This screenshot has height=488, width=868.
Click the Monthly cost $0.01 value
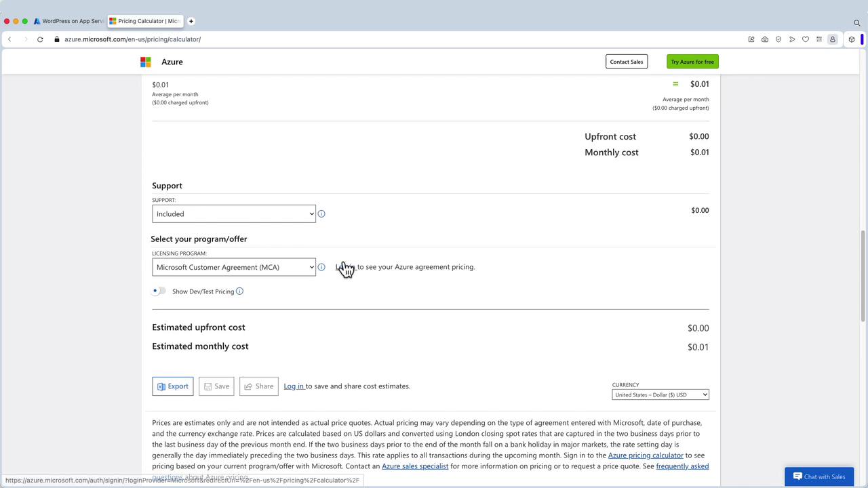point(700,152)
